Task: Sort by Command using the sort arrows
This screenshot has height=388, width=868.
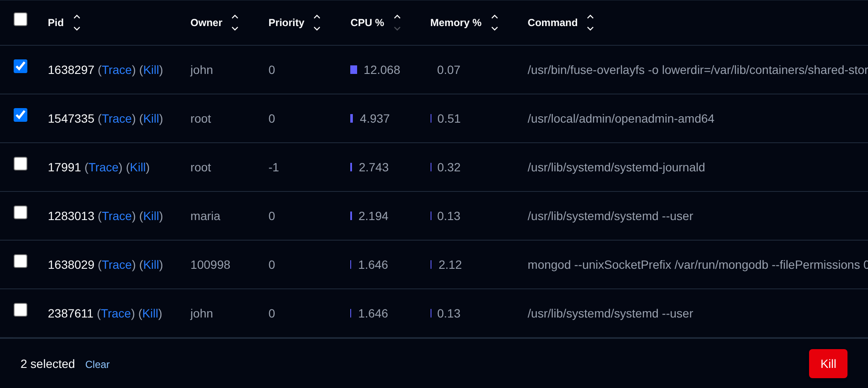Action: [x=590, y=23]
